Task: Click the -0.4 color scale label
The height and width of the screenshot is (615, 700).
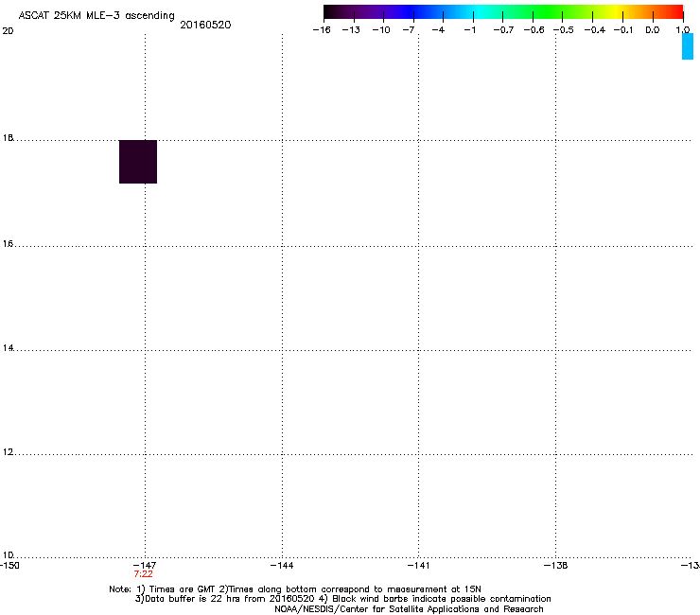Action: click(x=595, y=30)
